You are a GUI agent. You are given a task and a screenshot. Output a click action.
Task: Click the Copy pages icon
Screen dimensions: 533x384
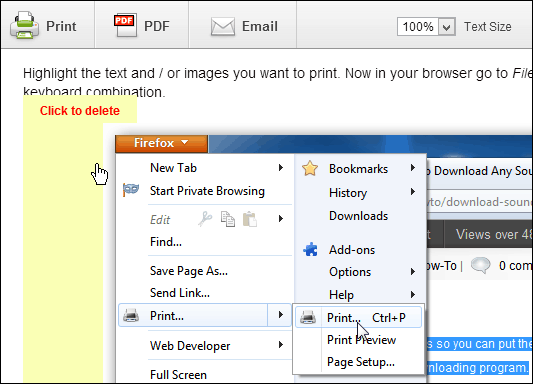point(228,219)
